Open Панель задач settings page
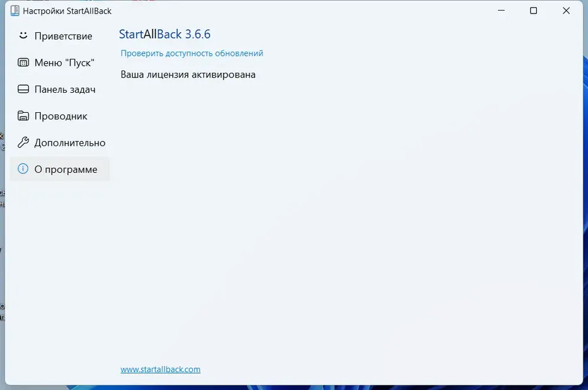Screen dimensions: 588x390 tap(59, 89)
